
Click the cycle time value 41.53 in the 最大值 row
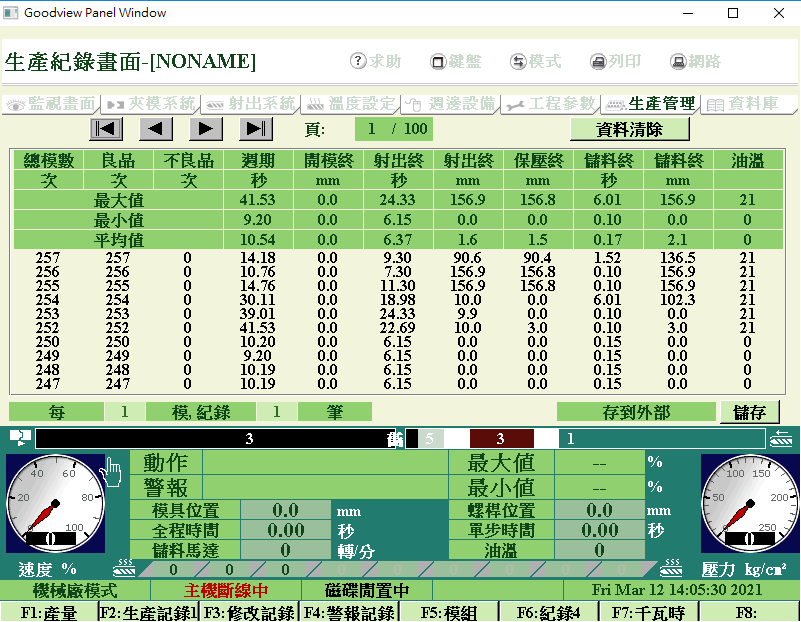click(x=257, y=200)
